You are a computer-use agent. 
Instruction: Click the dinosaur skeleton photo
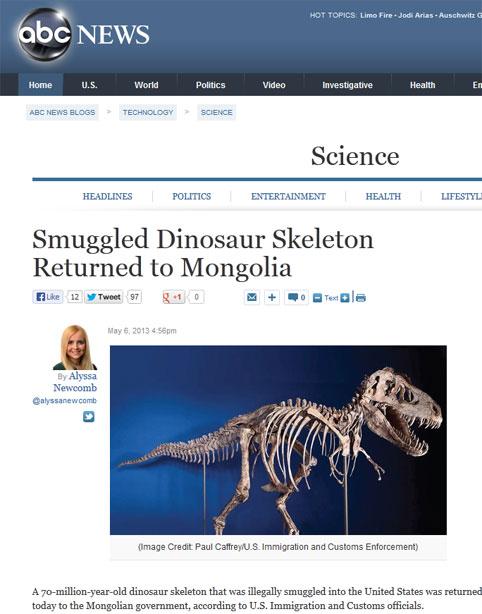pos(278,440)
